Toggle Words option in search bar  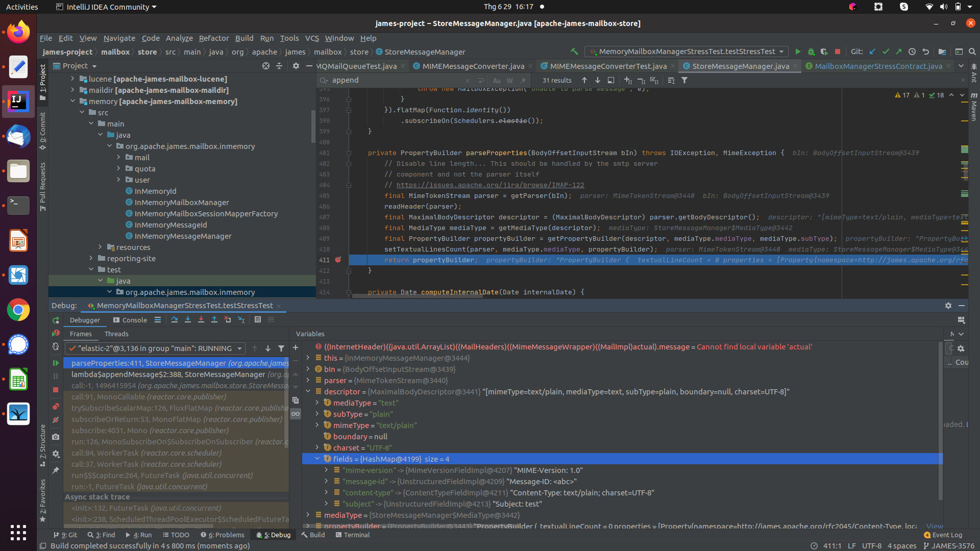click(x=510, y=80)
